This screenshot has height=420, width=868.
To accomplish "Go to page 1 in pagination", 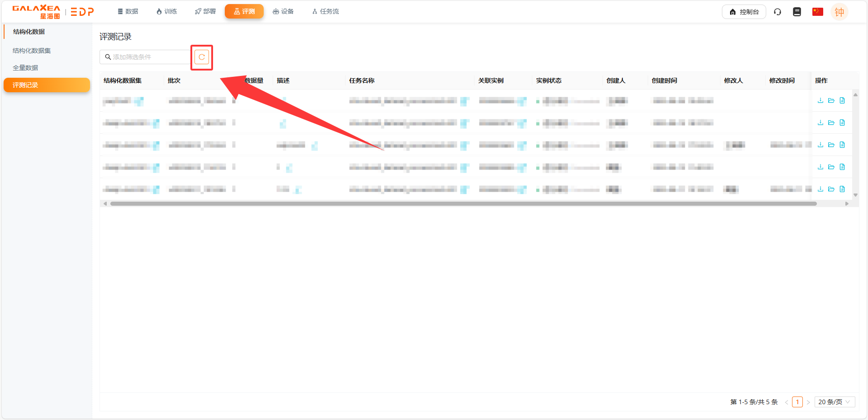I will click(797, 402).
